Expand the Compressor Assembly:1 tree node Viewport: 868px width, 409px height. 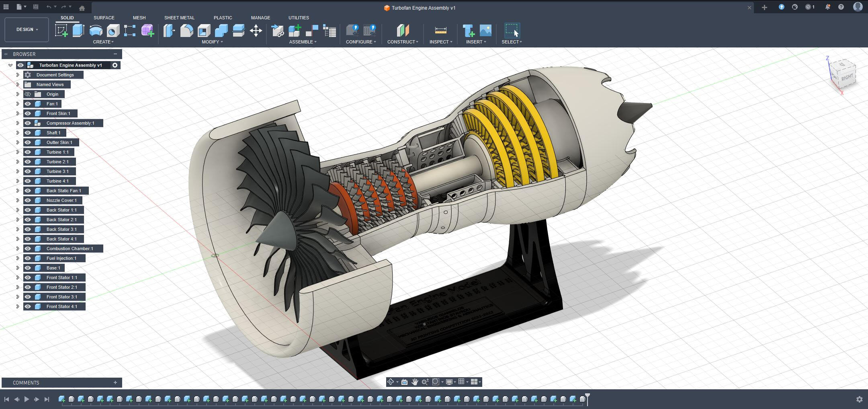click(18, 123)
